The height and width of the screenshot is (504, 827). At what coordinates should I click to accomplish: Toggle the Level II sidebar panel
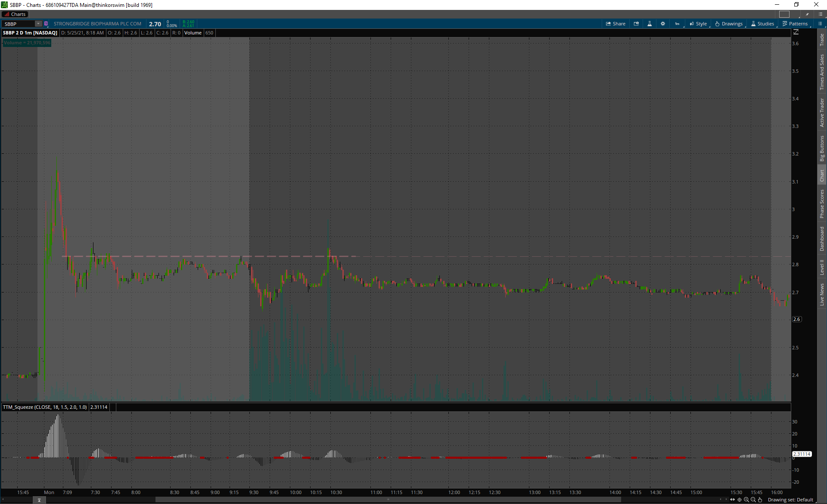(x=822, y=267)
